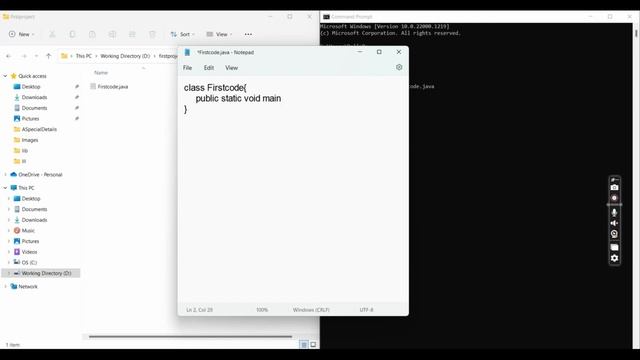Click the New button in File Explorer
This screenshot has height=360, width=640.
click(x=22, y=34)
